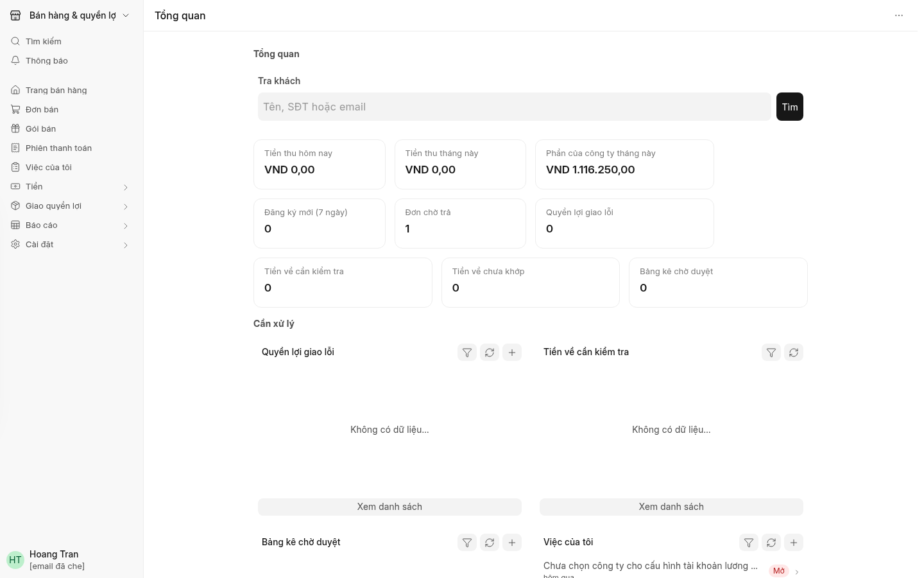Click Xem danh sách under Quyền lợi giao lỗi
The height and width of the screenshot is (578, 924).
point(389,507)
